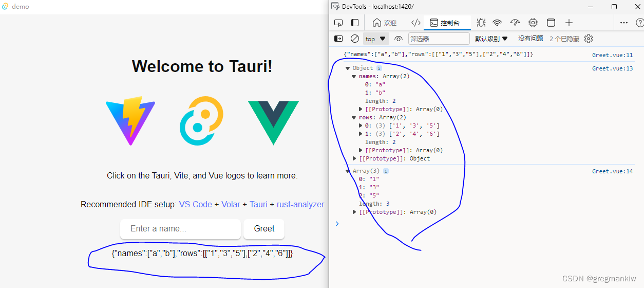Open console settings gear icon

(589, 39)
